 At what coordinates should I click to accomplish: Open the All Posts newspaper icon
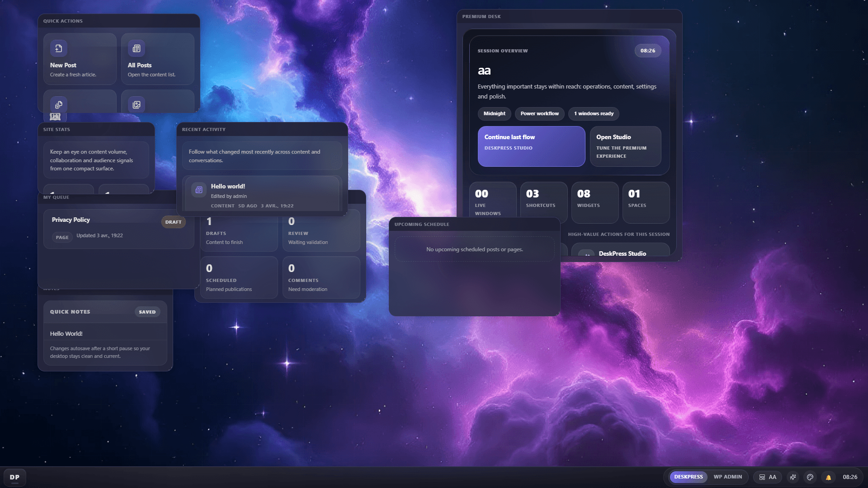tap(137, 48)
